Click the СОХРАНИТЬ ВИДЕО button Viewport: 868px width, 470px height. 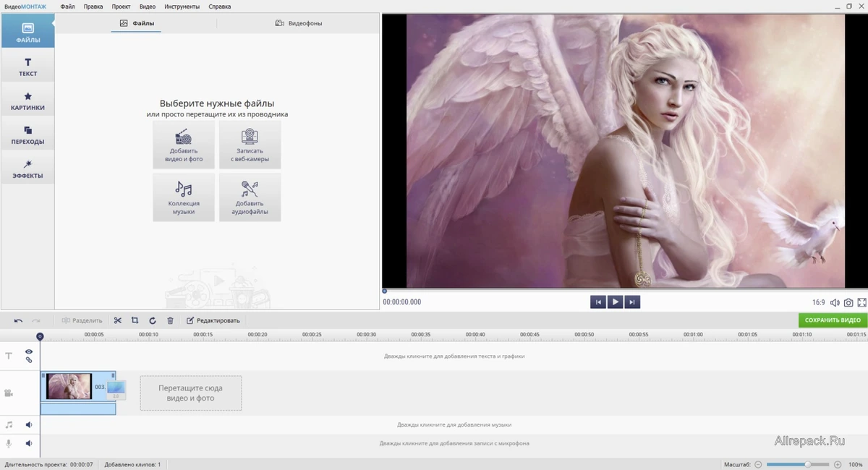(x=833, y=320)
